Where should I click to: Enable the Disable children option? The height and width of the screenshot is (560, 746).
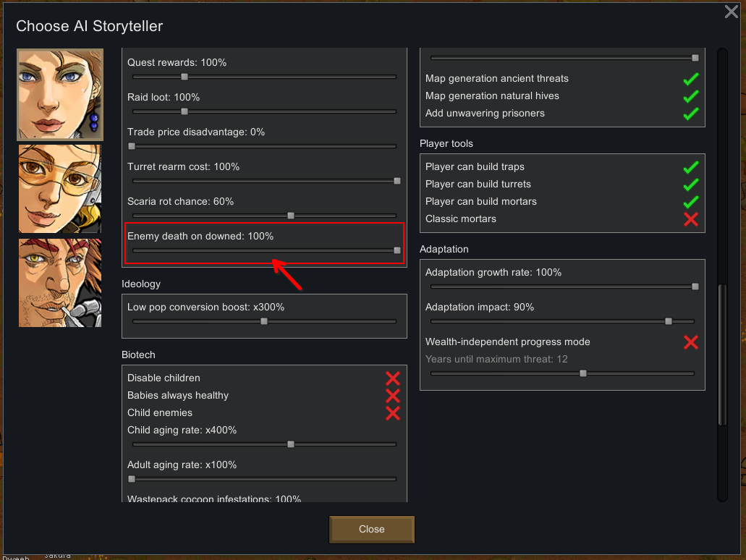[392, 378]
